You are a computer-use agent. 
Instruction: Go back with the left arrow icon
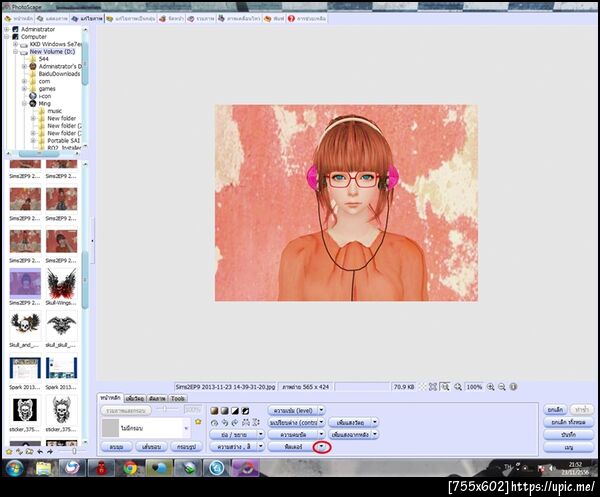(40, 451)
